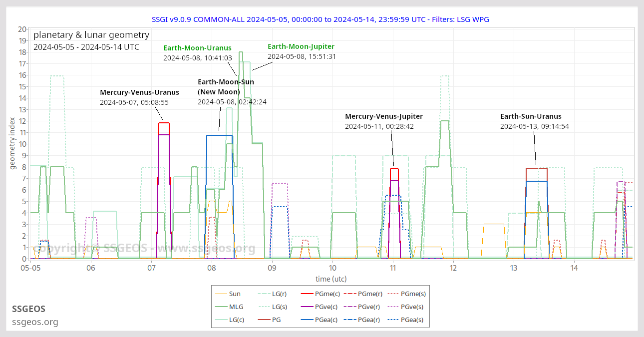Select the Mercury-Venus-Uranus peak annotation

[x=139, y=92]
